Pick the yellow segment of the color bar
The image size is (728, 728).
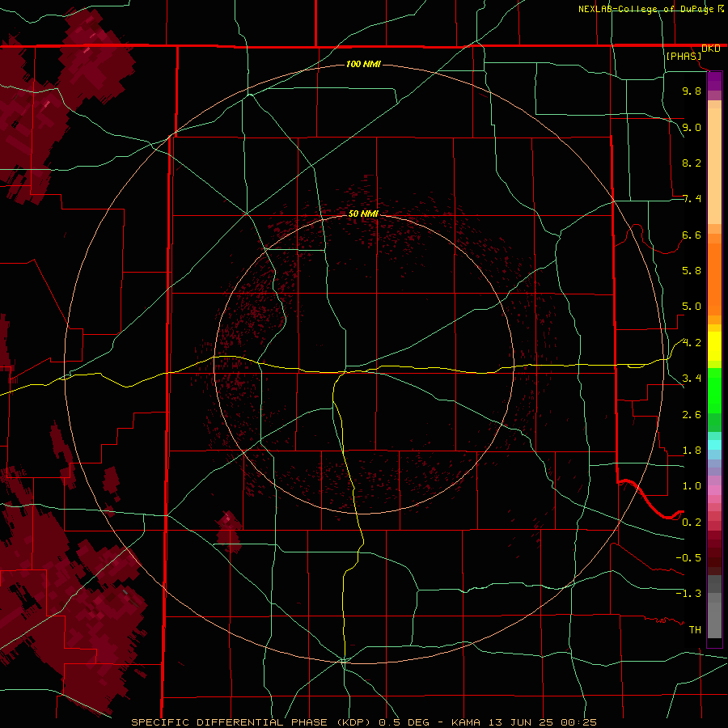point(714,346)
